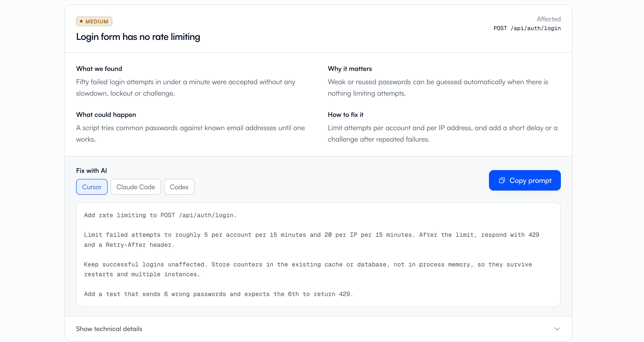Click the paragraph starting 'A script tries common passwords'
644x342 pixels.
tap(190, 133)
